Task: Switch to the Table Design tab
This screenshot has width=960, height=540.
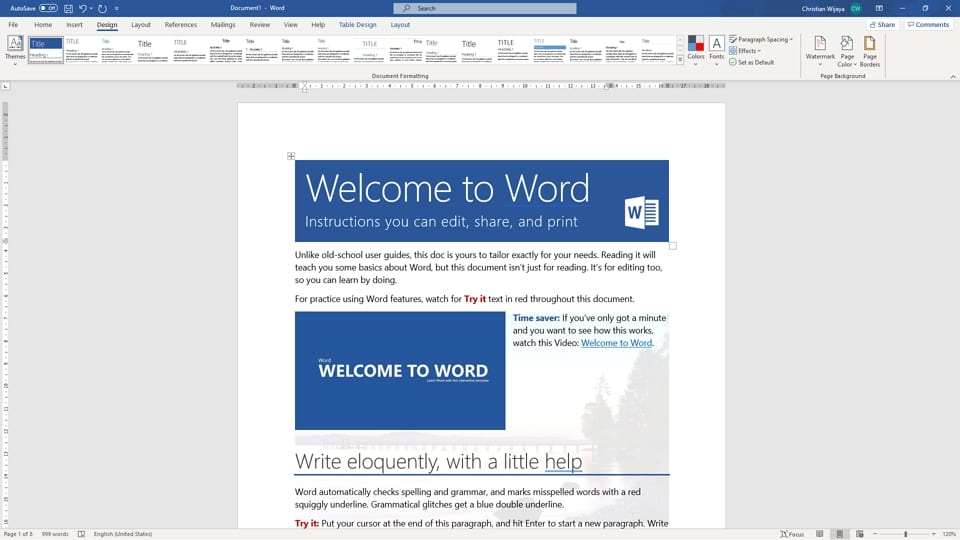Action: (x=358, y=24)
